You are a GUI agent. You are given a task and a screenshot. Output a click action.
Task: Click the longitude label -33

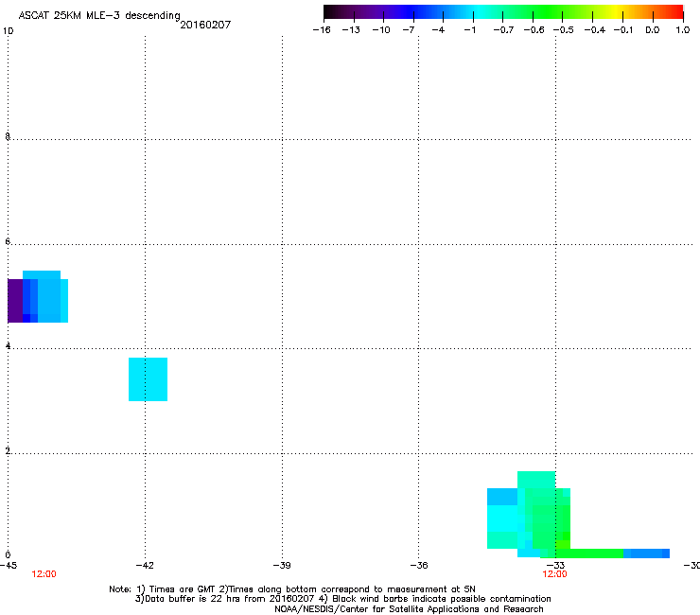(x=556, y=566)
